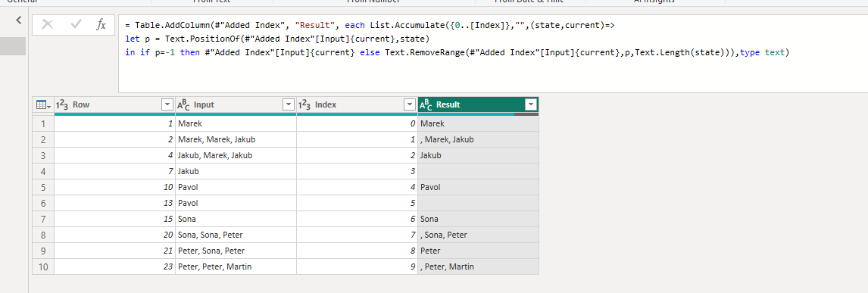
Task: Click Input cell 'Peter, Sona, Peter'
Action: pos(236,251)
